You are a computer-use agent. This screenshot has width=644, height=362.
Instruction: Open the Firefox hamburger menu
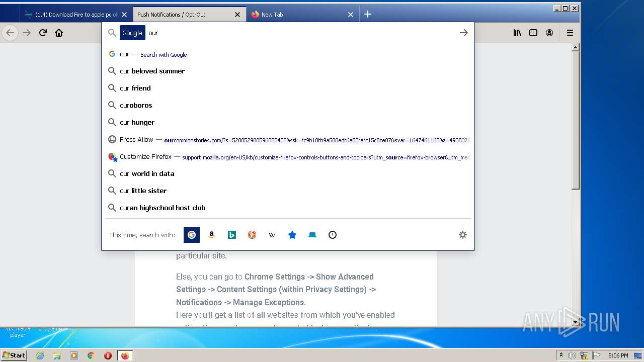[570, 33]
